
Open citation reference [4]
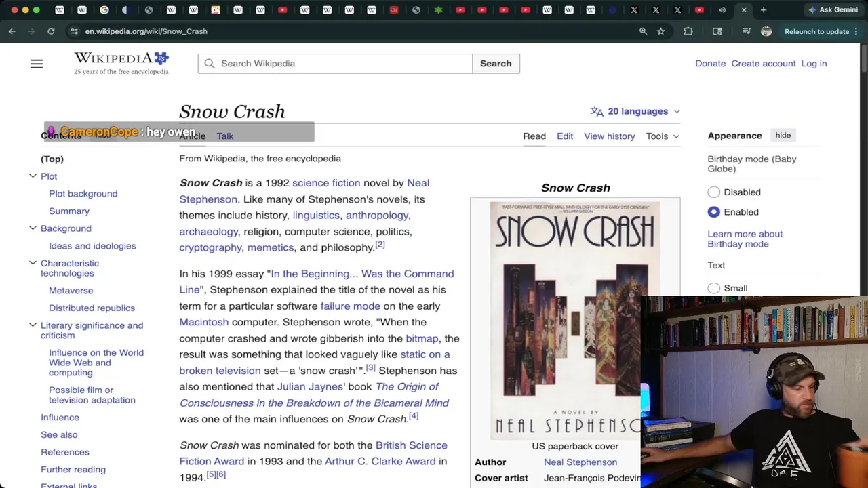pos(414,416)
